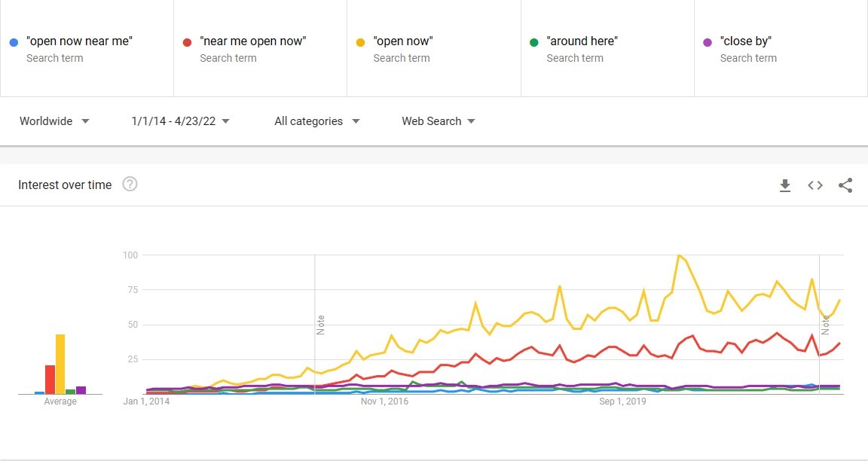Edit the "open now near me" search term

79,41
